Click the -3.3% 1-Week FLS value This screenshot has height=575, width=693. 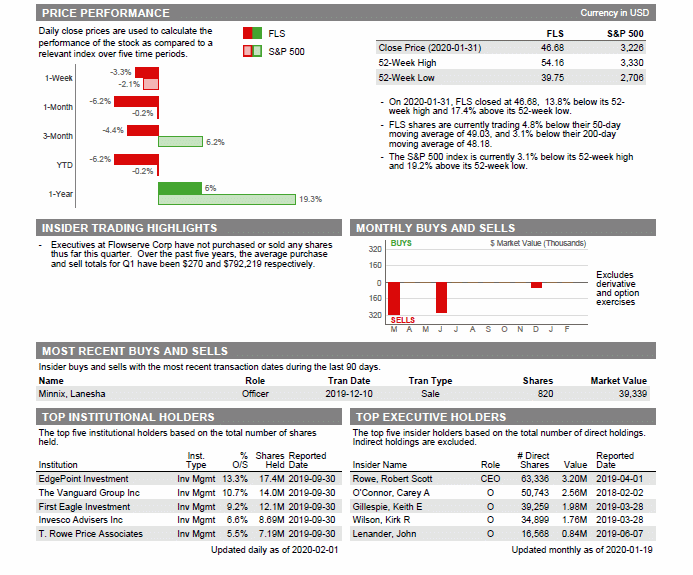[121, 72]
